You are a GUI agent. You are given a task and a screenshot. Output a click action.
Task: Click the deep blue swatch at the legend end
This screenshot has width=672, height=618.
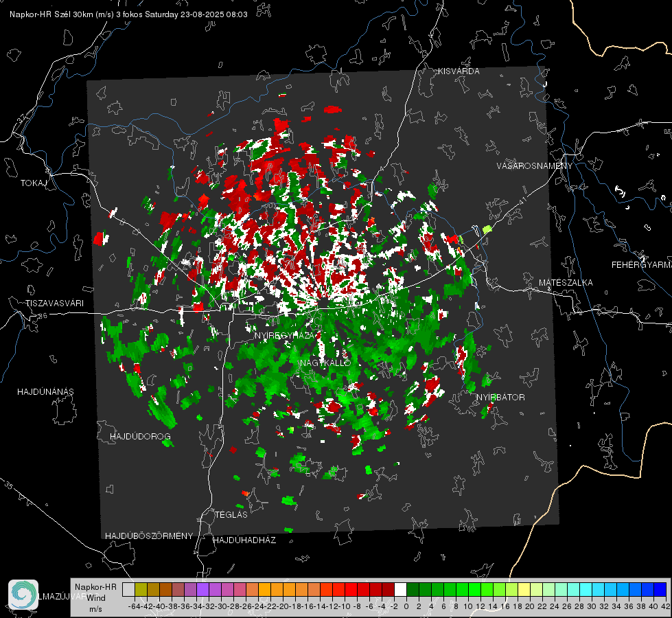tap(660, 589)
